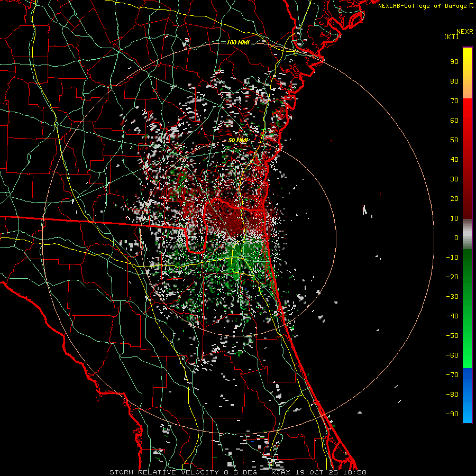This screenshot has width=476, height=476.
Task: Click the 60 value on the velocity scale
Action: click(454, 120)
